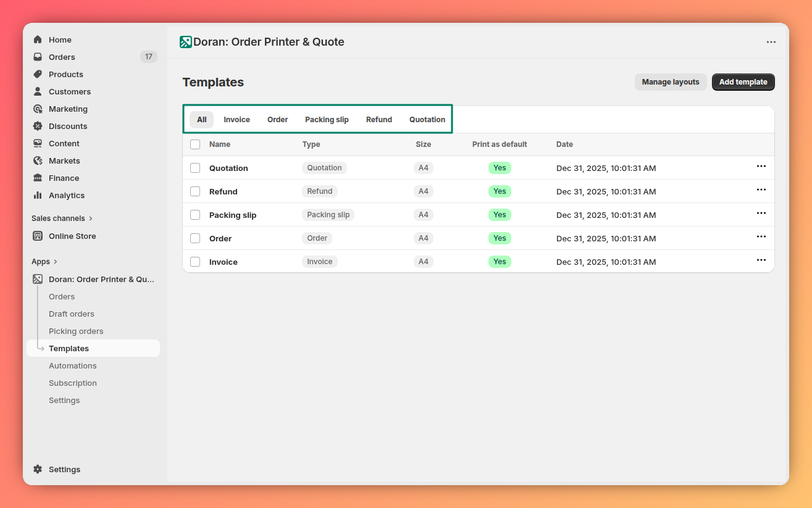Click the Analytics bar chart icon

click(38, 195)
